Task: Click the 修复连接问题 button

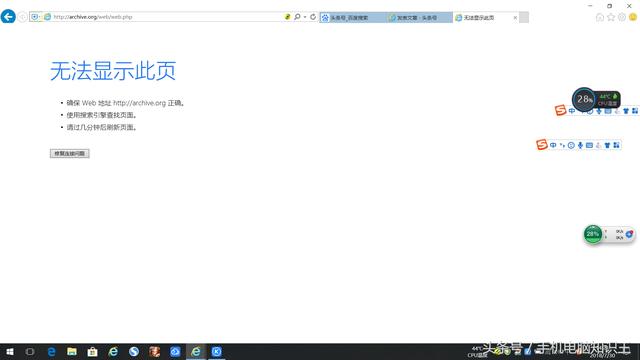Action: pos(70,153)
